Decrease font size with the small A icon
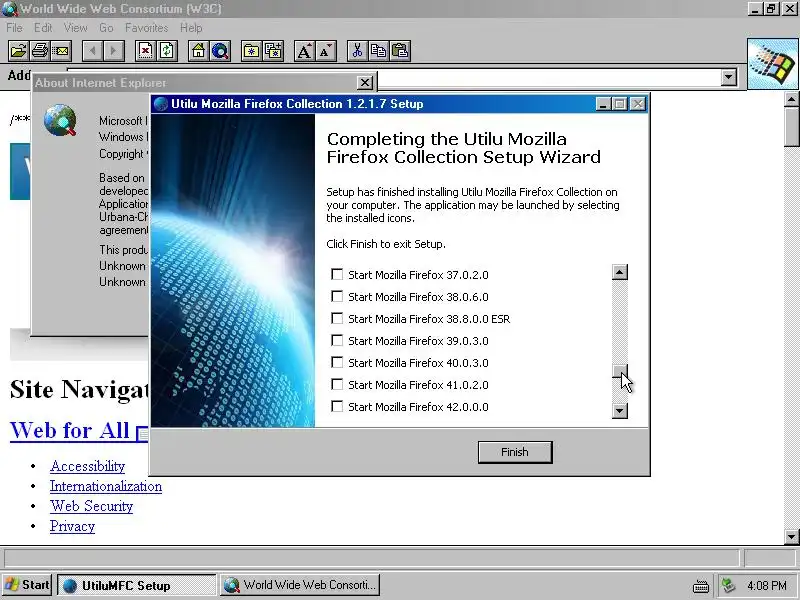Image resolution: width=800 pixels, height=600 pixels. (326, 51)
